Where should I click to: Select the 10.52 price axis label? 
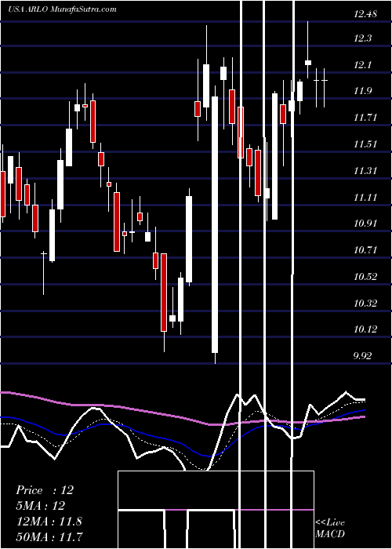coord(365,277)
